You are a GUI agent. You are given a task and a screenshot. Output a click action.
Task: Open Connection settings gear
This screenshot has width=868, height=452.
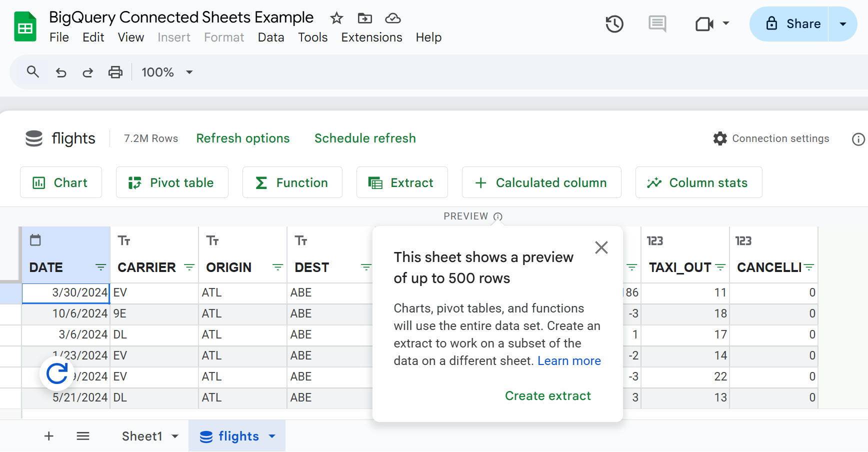(720, 138)
